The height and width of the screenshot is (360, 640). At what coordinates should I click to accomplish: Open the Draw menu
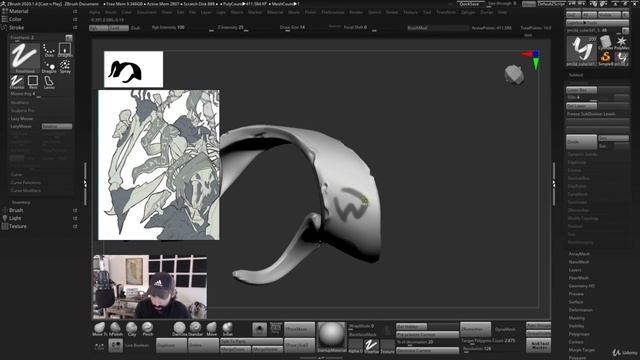(x=167, y=12)
